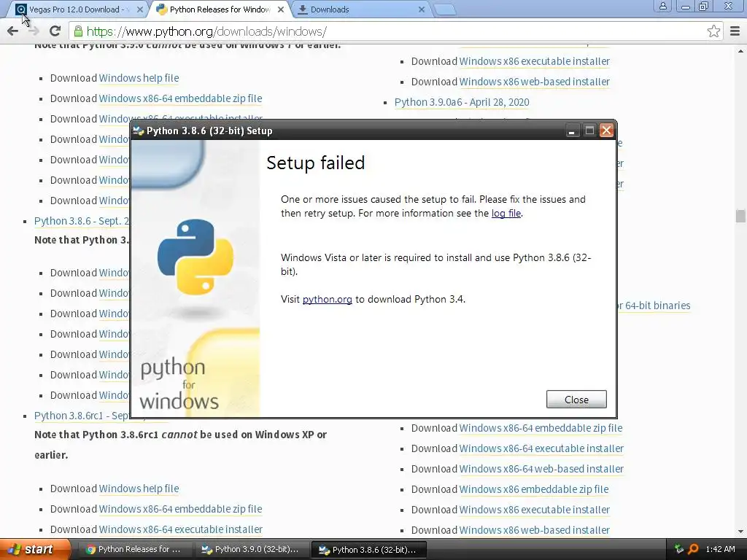Open Python 3.9.0a6 - April 28, 2020 link

coord(462,102)
